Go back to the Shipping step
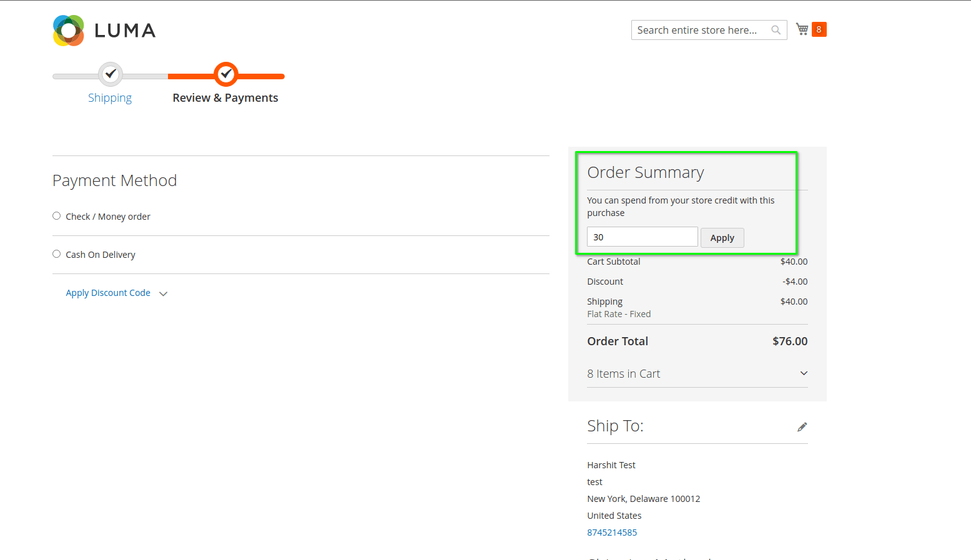This screenshot has height=560, width=971. (110, 97)
